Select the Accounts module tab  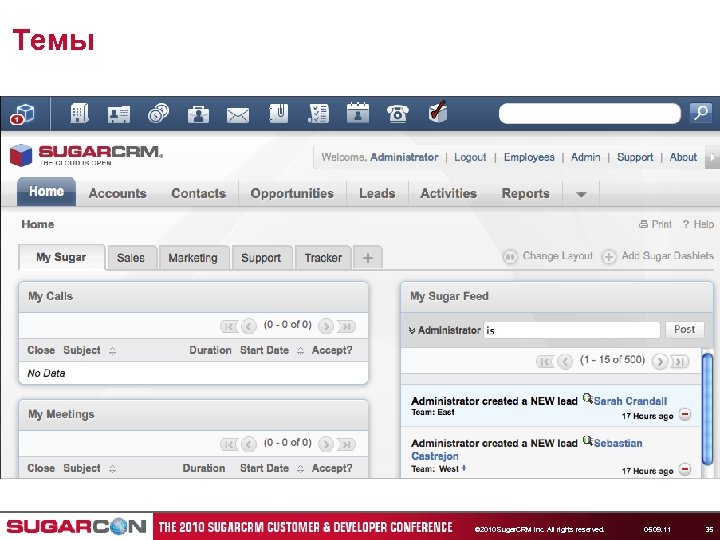[118, 193]
